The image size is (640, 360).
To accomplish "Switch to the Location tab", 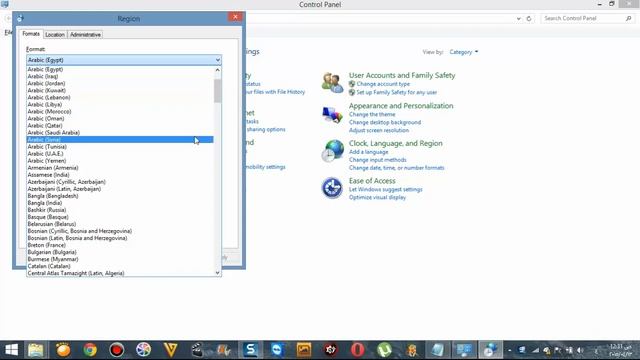I will (x=55, y=35).
